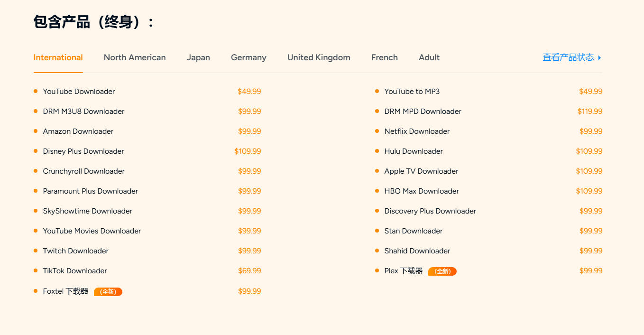This screenshot has height=335, width=644.
Task: Click the 包含产品（终身）heading
Action: point(94,22)
